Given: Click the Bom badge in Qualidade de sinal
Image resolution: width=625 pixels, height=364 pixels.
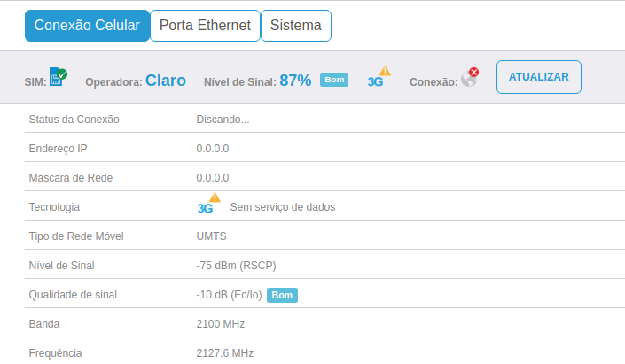Looking at the screenshot, I should (x=282, y=295).
